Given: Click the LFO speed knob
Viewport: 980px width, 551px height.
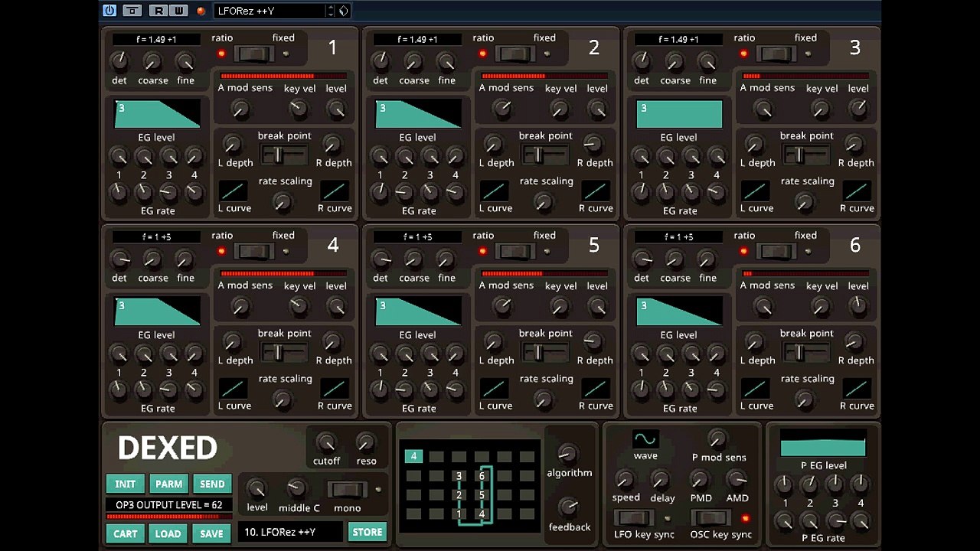Looking at the screenshot, I should [x=625, y=480].
